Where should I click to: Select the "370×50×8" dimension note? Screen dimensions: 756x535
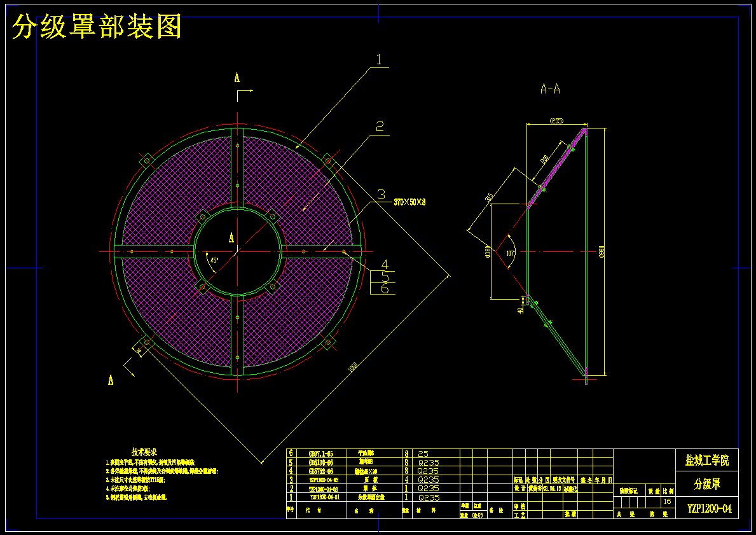click(410, 203)
